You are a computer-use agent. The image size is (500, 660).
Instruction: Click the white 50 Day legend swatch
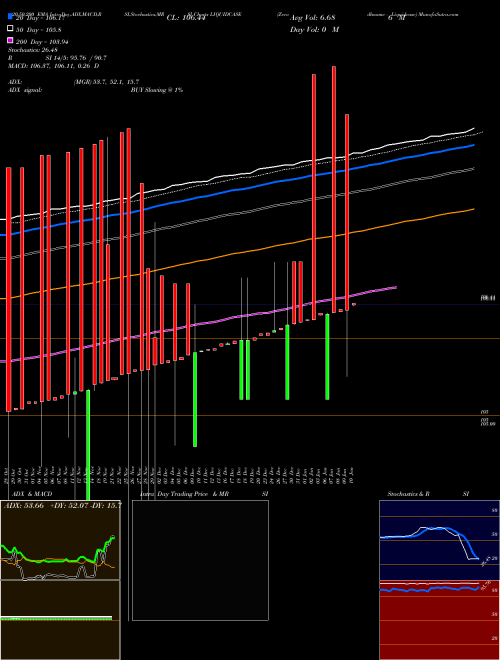[x=10, y=29]
